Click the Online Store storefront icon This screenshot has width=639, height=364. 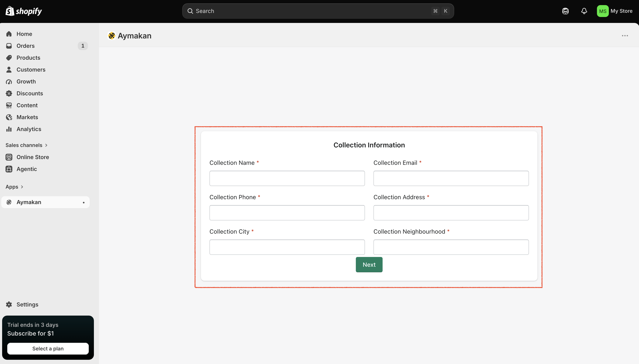[9, 157]
